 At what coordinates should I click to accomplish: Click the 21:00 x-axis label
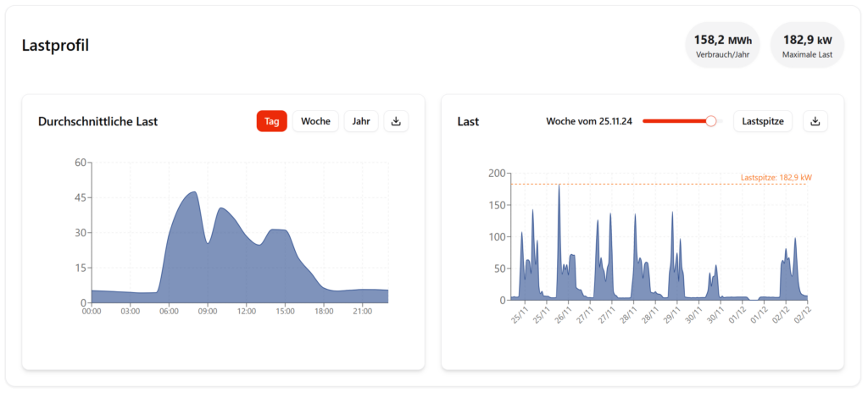(362, 312)
